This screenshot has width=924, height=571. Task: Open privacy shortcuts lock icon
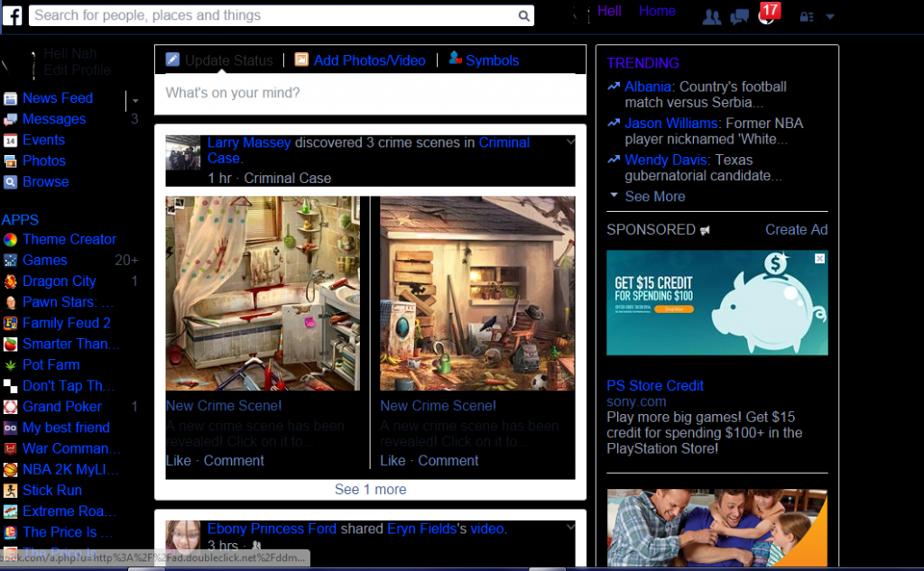point(807,17)
